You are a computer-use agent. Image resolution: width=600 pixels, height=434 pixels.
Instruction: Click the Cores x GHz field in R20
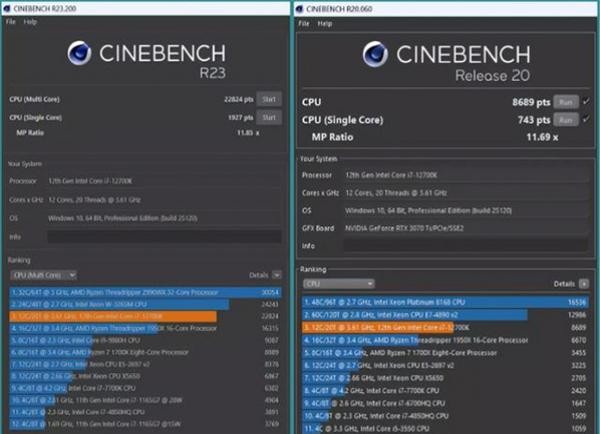(x=466, y=193)
